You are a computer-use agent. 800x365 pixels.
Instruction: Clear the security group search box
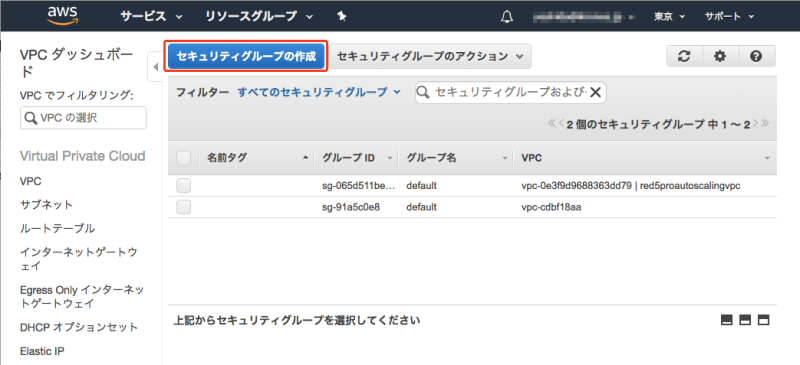pos(595,92)
